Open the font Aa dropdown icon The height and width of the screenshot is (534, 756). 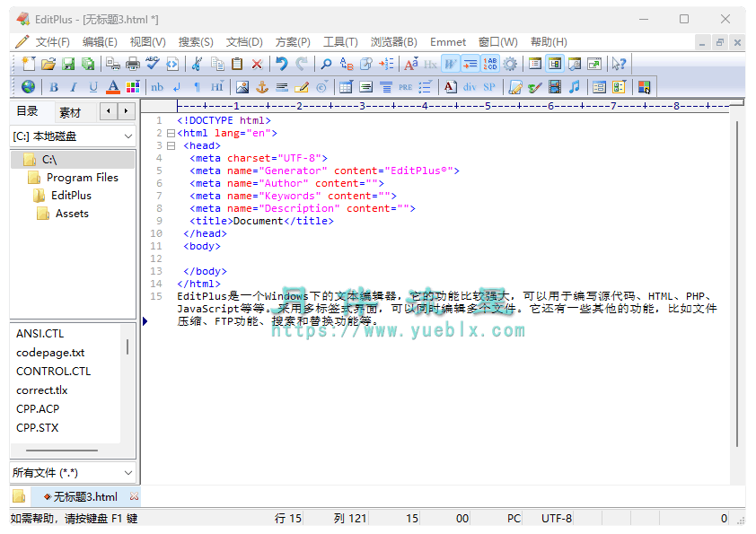point(411,64)
